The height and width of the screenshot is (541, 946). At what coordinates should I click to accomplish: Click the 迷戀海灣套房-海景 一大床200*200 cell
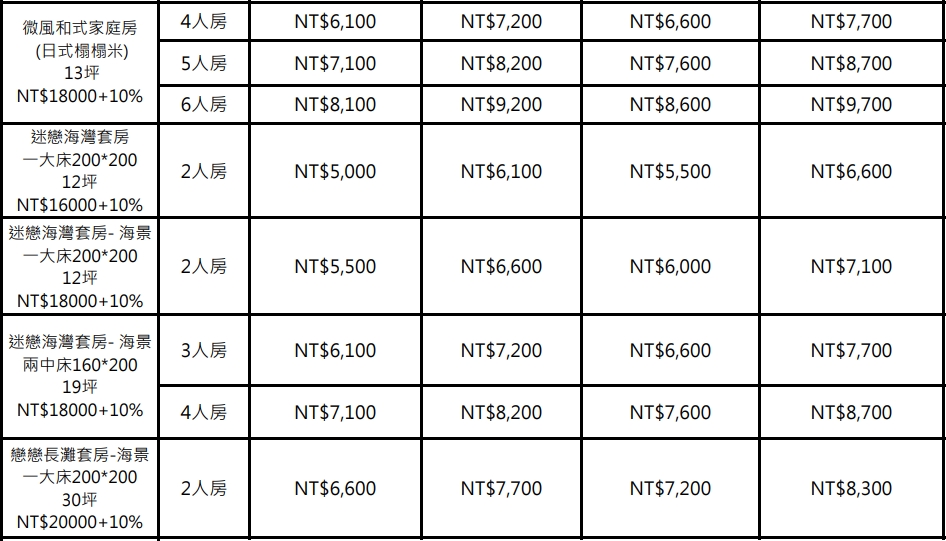(x=80, y=266)
